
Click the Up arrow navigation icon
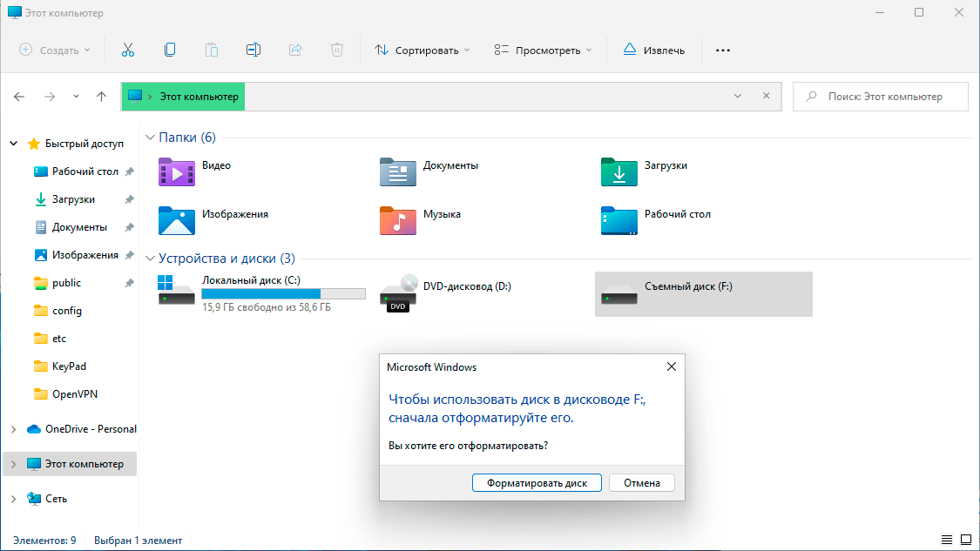point(102,97)
